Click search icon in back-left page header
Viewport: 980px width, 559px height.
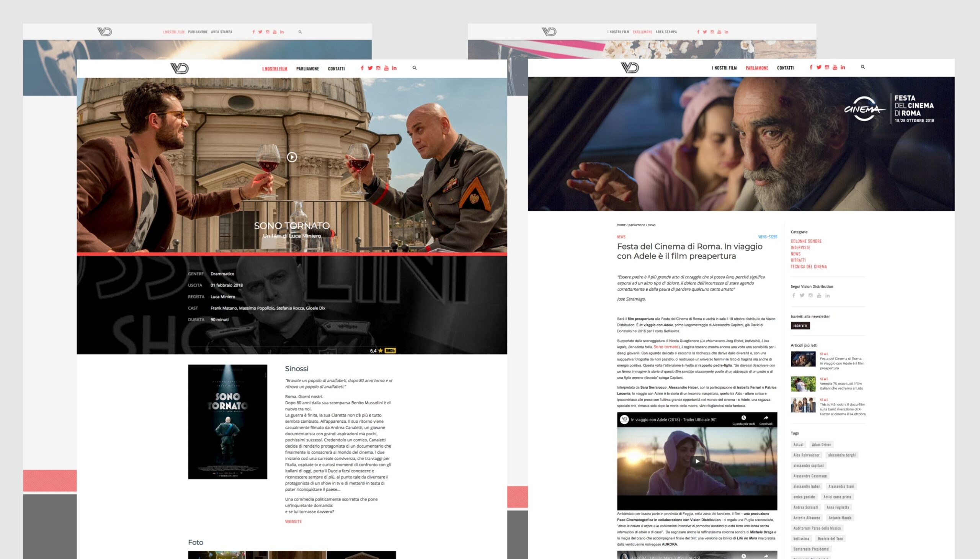[300, 32]
